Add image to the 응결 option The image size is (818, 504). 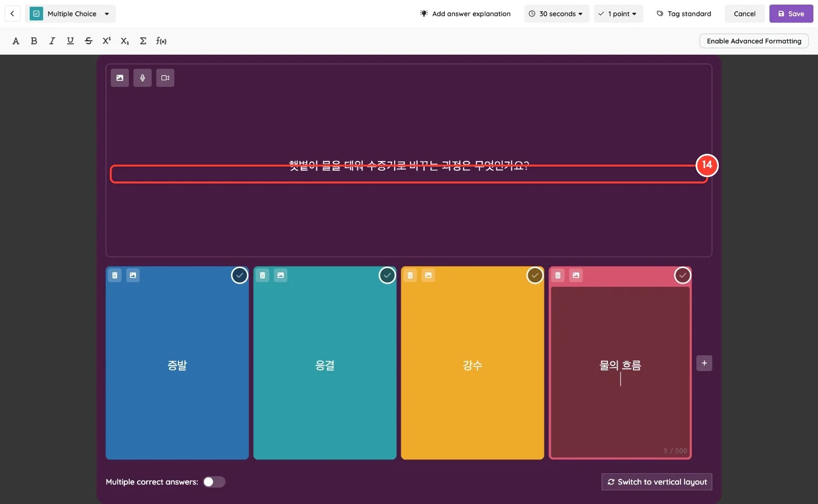click(x=281, y=276)
